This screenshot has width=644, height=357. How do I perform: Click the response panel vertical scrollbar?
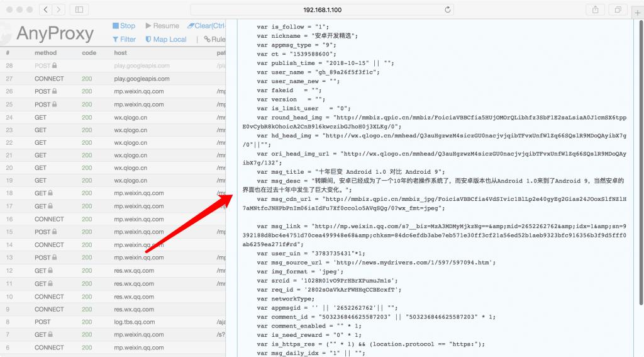pyautogui.click(x=641, y=162)
